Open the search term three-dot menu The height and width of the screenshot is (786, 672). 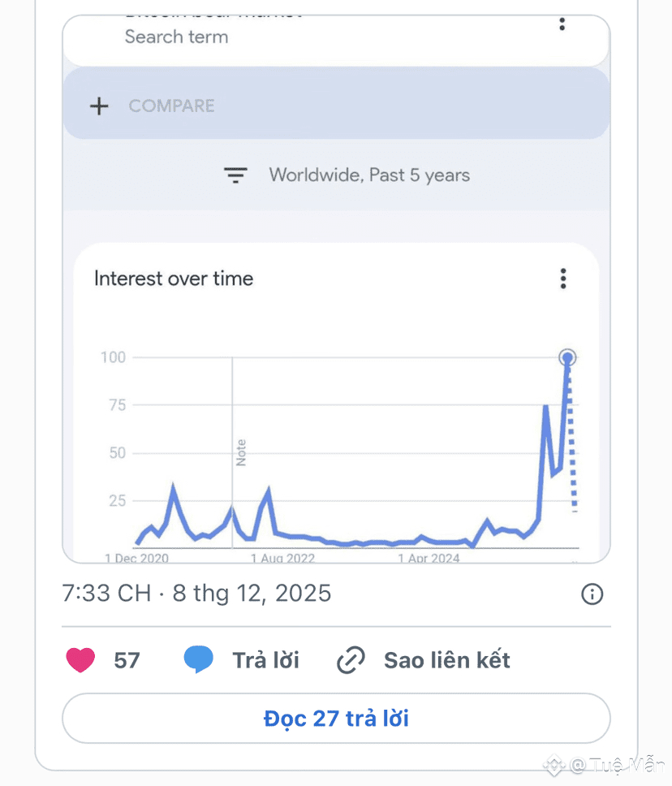562,24
